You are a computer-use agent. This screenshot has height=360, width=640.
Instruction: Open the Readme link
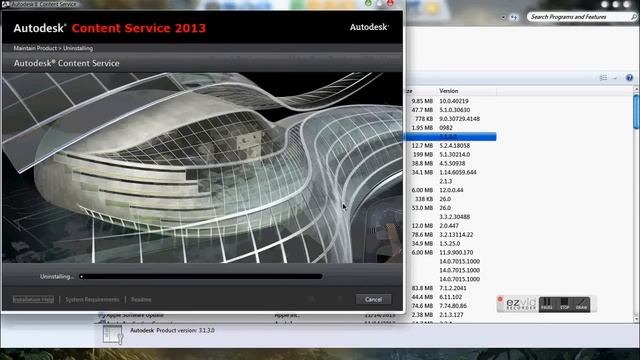(141, 299)
